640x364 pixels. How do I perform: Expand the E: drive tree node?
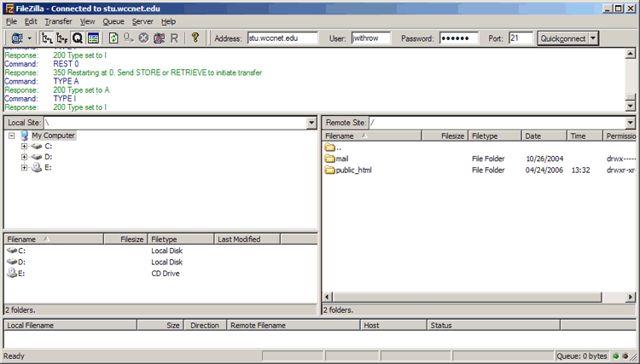[x=24, y=168]
